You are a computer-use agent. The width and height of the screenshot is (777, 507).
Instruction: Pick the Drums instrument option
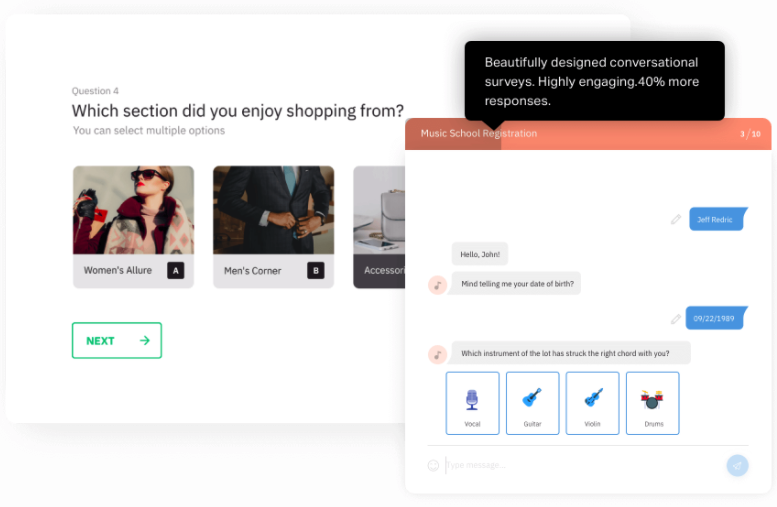pyautogui.click(x=653, y=402)
